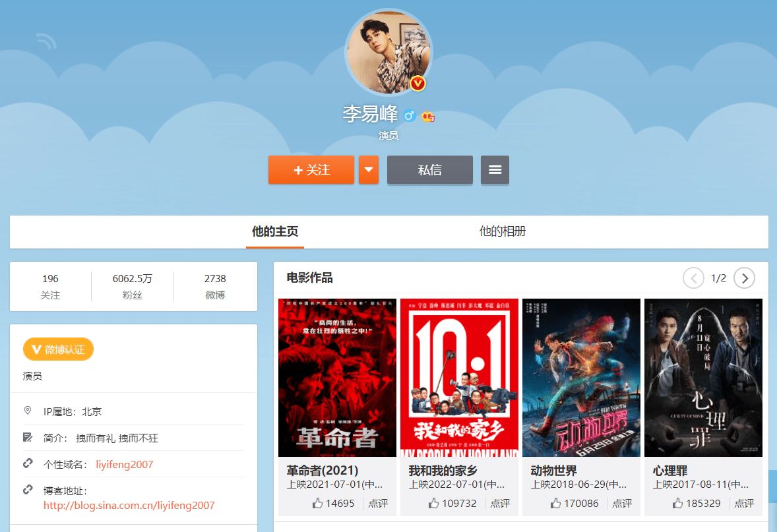This screenshot has height=532, width=777.
Task: Go to next page of 电影作品
Action: pyautogui.click(x=744, y=278)
